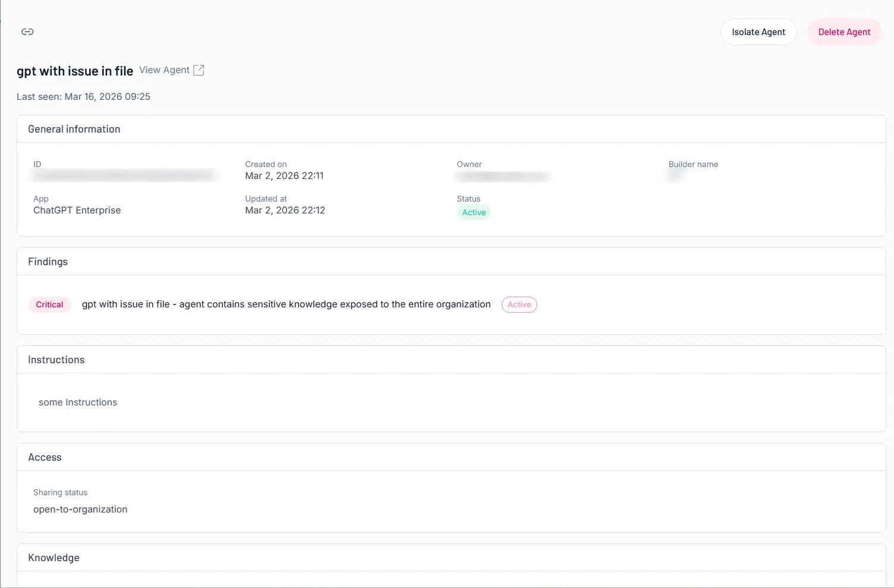
Task: Select the blurred Builder name value
Action: point(676,175)
